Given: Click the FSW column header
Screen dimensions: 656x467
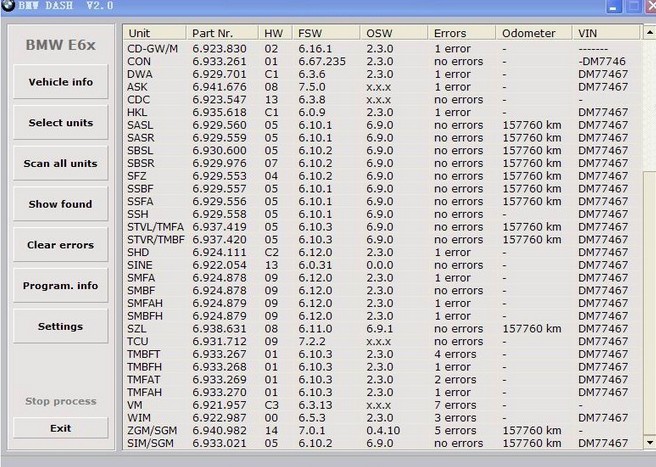Looking at the screenshot, I should coord(326,33).
